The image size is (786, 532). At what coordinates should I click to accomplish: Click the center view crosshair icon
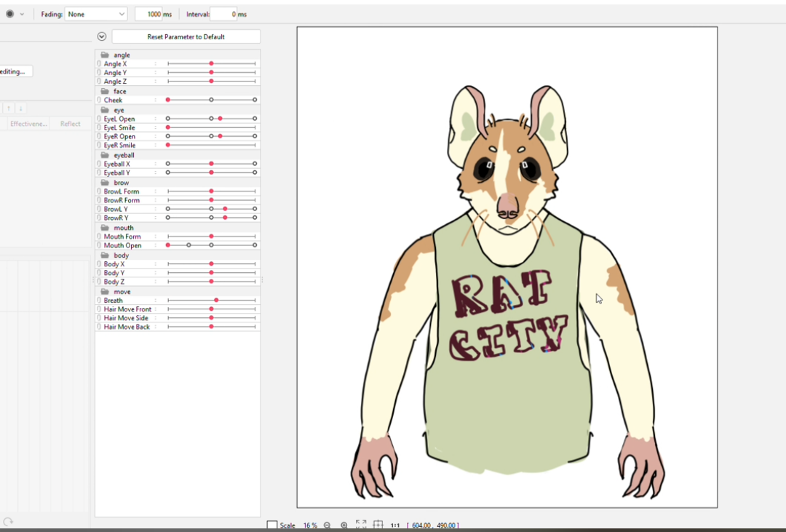pyautogui.click(x=378, y=525)
